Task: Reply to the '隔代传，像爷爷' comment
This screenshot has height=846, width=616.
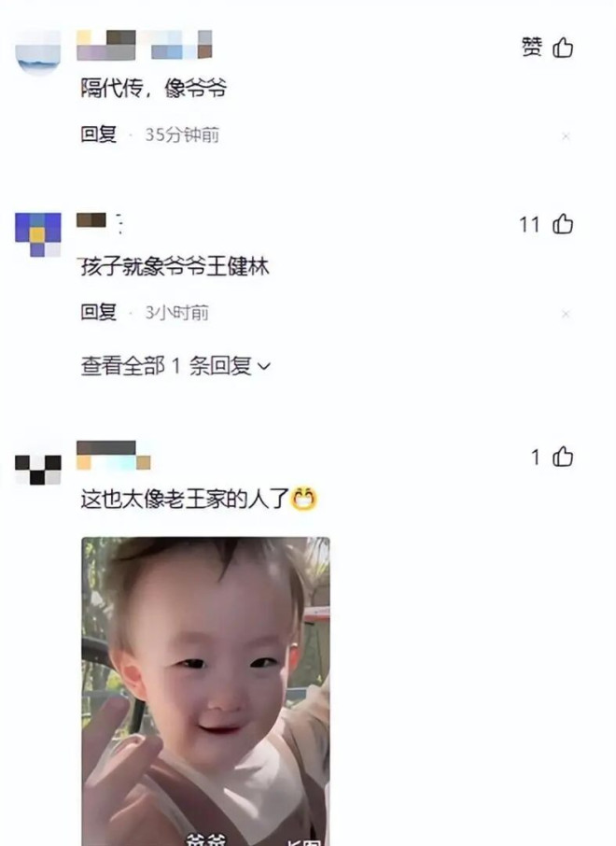Action: click(x=99, y=134)
